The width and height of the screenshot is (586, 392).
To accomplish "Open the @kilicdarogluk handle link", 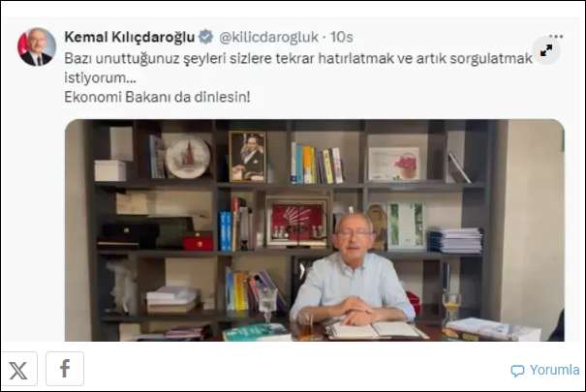I will coord(268,37).
